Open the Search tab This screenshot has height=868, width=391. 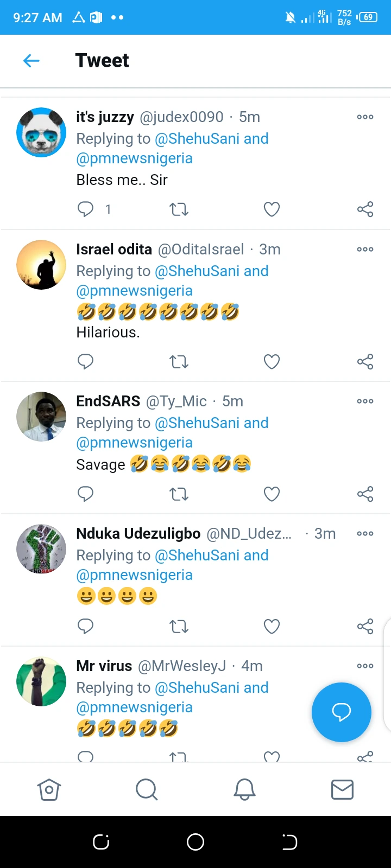click(x=147, y=789)
